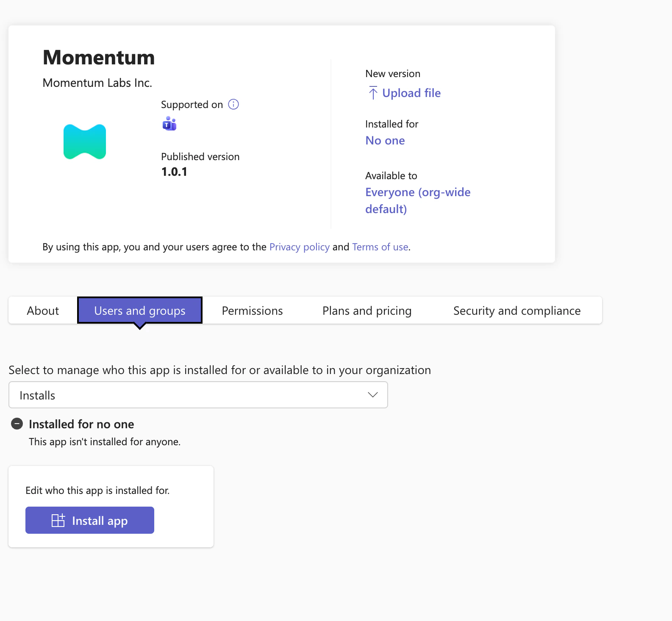Screen dimensions: 672x621
Task: Click the Published version label
Action: pyautogui.click(x=200, y=156)
